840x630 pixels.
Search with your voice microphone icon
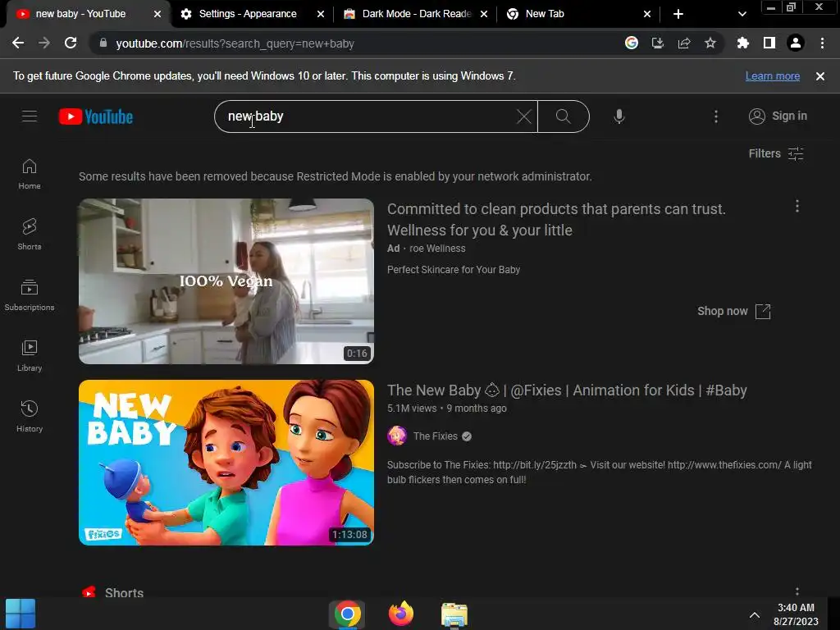click(x=619, y=116)
